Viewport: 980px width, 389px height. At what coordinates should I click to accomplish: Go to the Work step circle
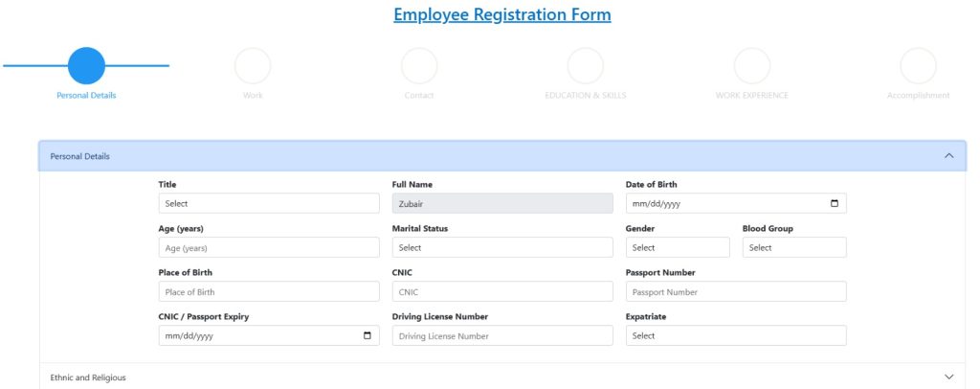point(253,65)
